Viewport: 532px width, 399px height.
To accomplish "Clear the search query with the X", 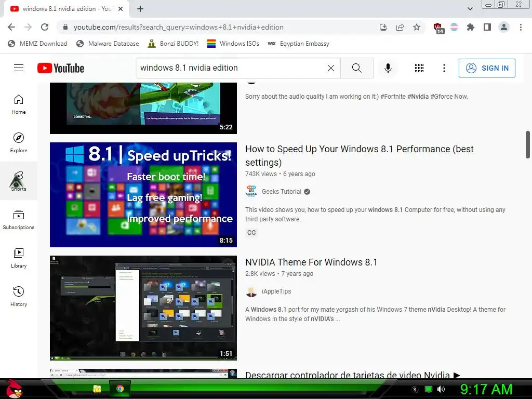I will [331, 68].
